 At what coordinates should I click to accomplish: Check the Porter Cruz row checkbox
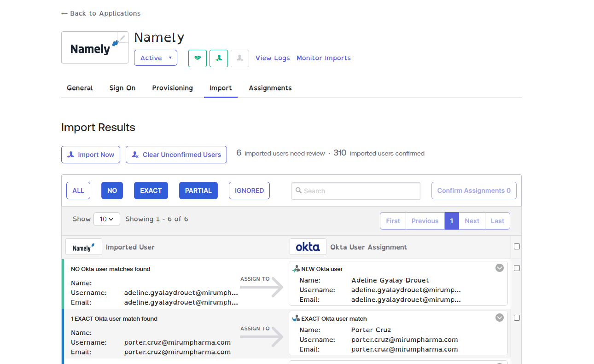coord(517,318)
